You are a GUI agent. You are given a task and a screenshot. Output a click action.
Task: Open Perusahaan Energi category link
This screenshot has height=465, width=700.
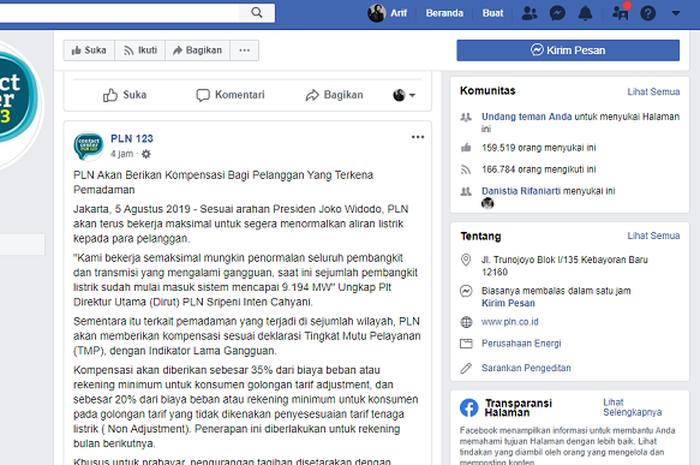(x=521, y=344)
